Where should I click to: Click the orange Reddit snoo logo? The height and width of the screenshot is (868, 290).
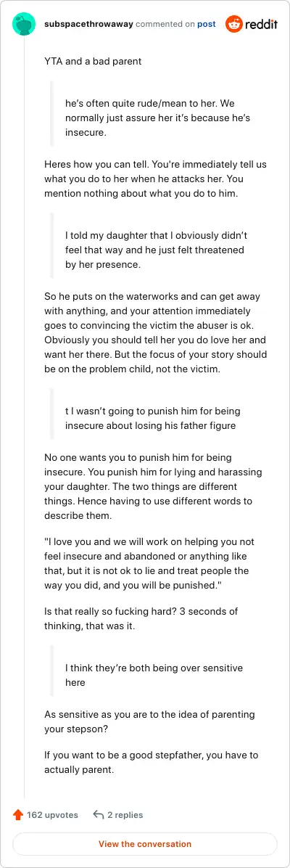coord(234,25)
